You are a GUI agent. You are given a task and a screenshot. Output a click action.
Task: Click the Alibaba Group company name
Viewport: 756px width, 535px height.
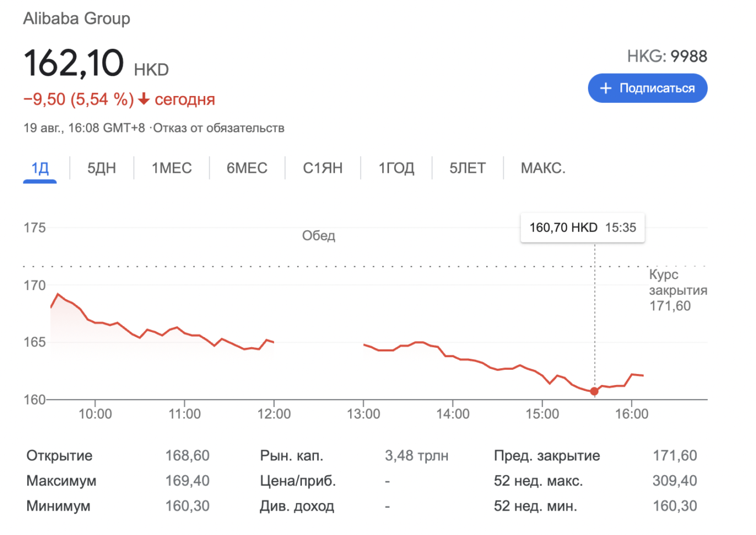pyautogui.click(x=77, y=19)
